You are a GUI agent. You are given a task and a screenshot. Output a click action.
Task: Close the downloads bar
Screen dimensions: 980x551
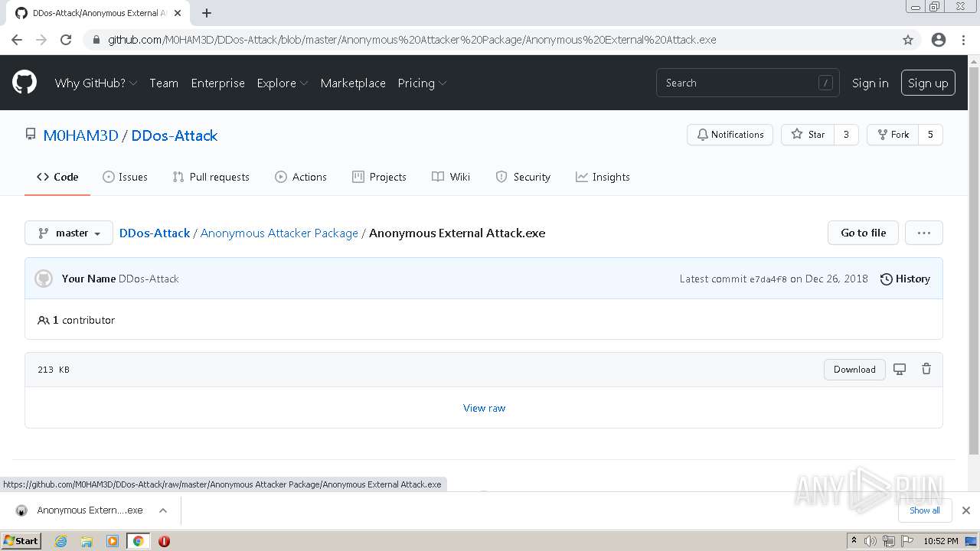[x=966, y=510]
